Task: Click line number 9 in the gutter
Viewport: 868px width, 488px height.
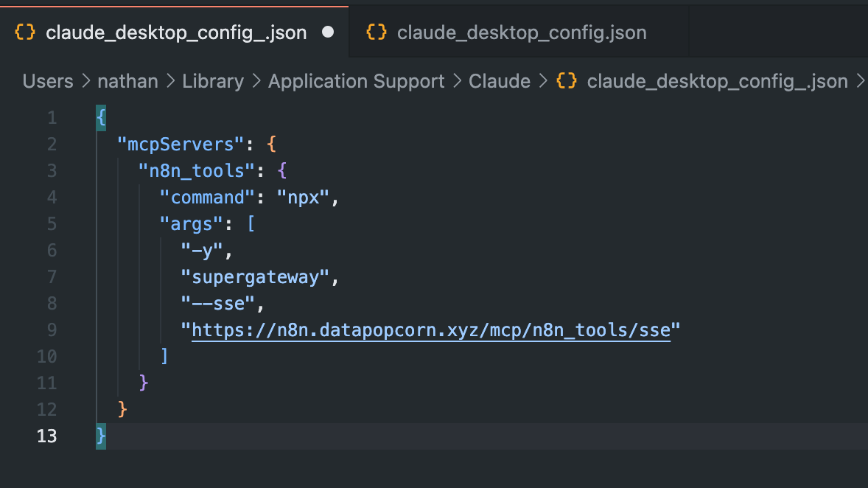Action: click(51, 330)
